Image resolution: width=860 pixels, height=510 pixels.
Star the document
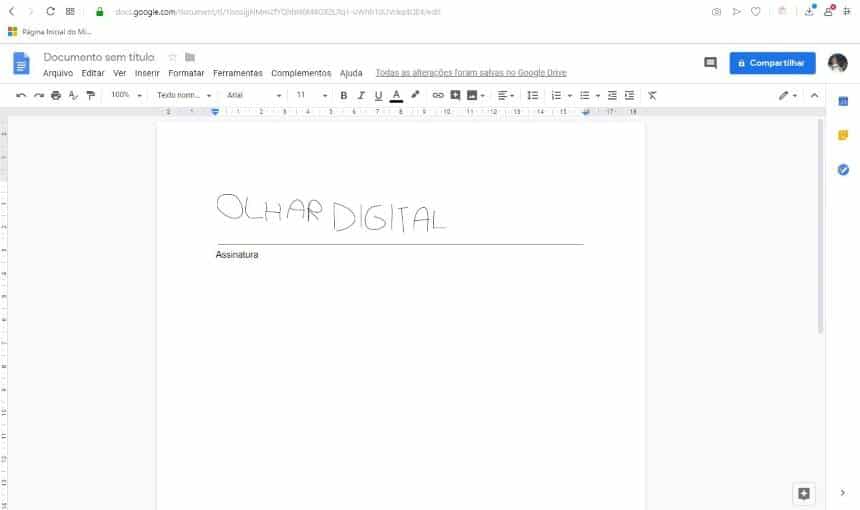tap(172, 57)
